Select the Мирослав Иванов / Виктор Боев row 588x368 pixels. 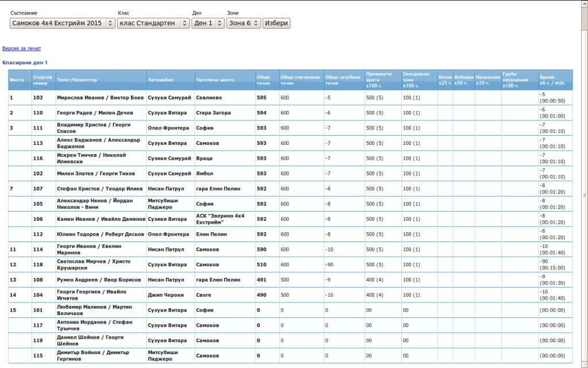100,98
